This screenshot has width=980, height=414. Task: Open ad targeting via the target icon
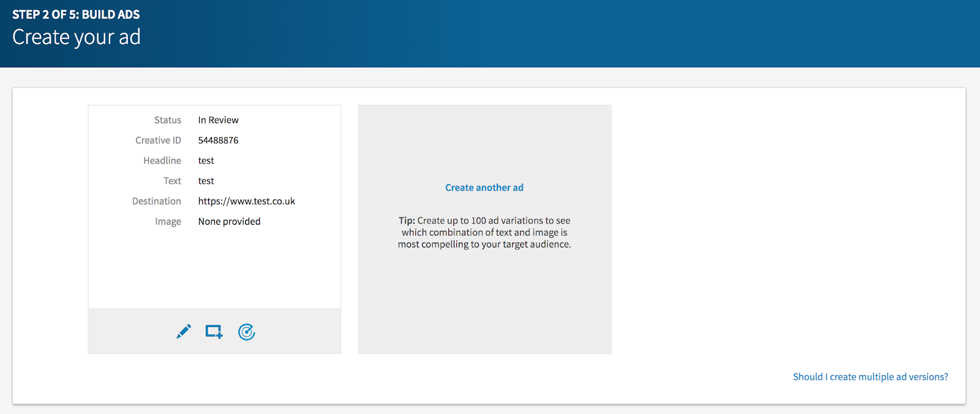pos(246,331)
